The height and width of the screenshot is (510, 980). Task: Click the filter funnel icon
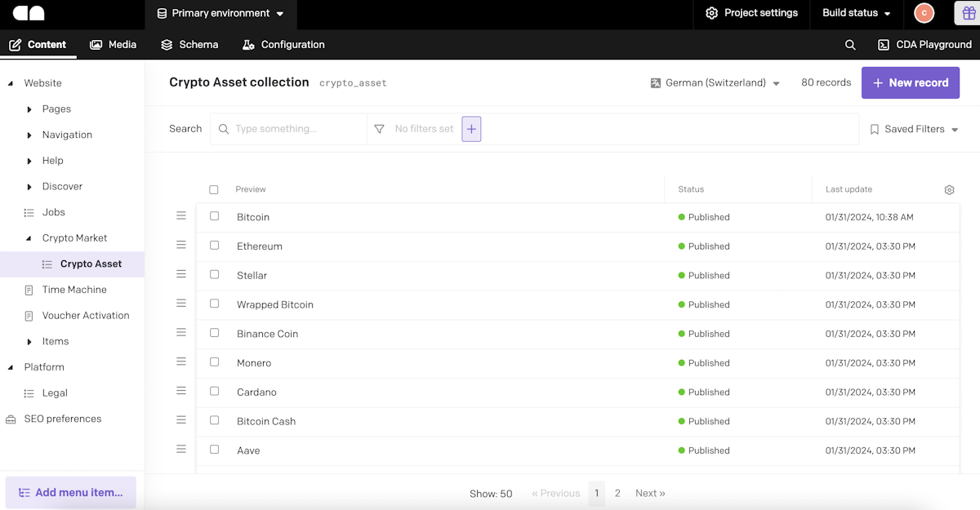(x=379, y=129)
